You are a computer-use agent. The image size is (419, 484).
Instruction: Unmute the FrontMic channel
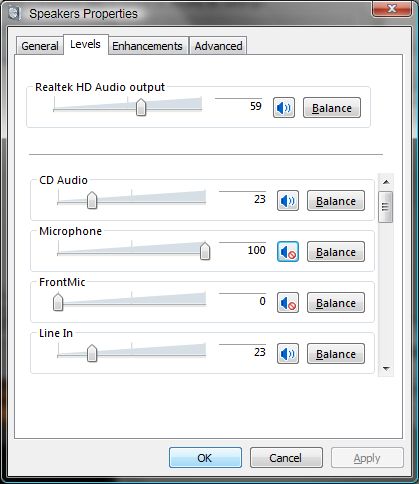click(x=288, y=303)
